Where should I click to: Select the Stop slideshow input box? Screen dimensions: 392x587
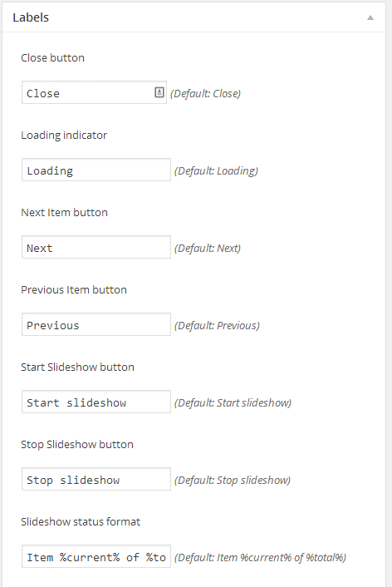click(x=96, y=479)
